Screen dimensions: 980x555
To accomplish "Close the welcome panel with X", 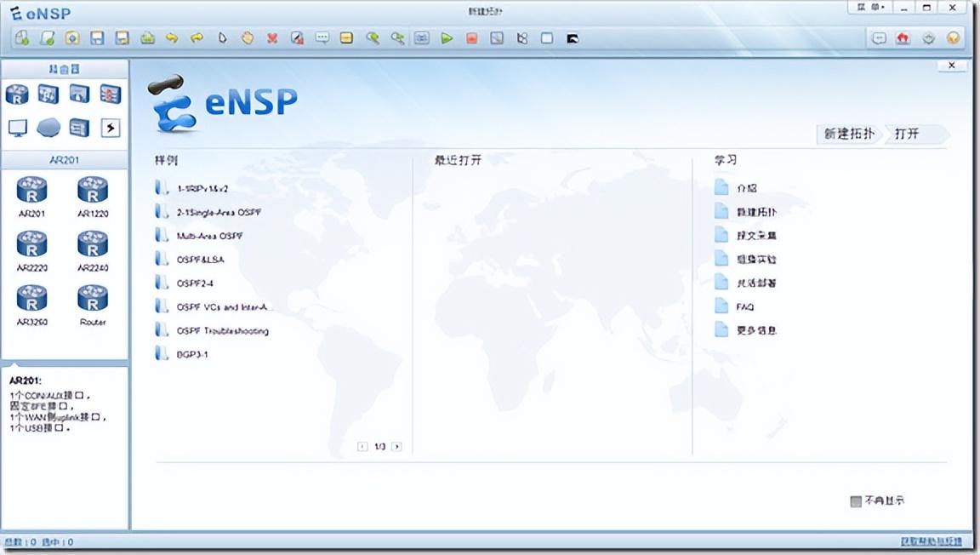I will pos(952,65).
